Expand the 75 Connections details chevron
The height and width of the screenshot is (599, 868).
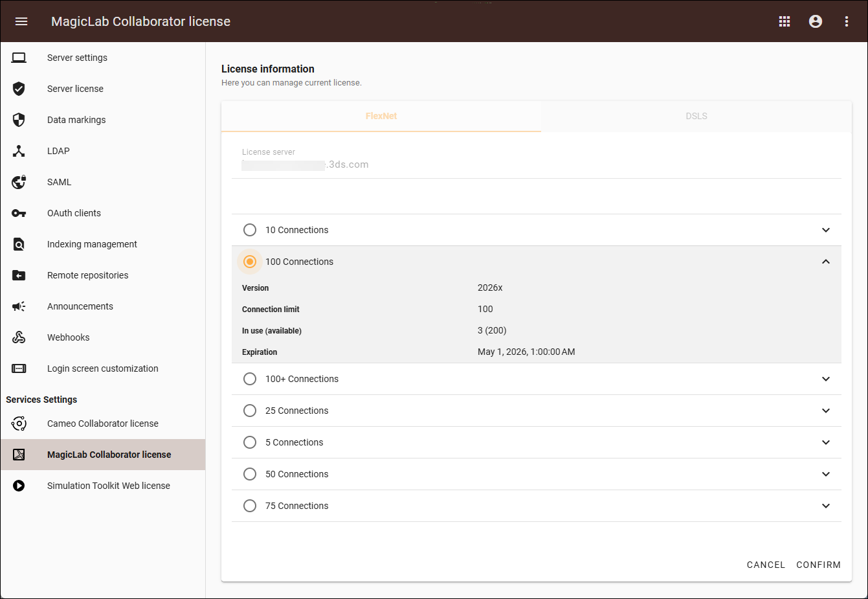826,506
